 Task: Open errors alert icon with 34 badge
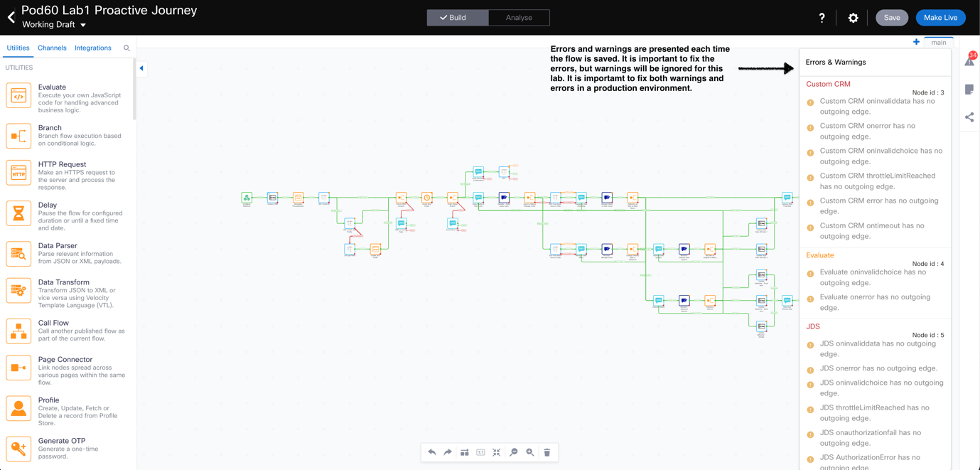click(x=970, y=60)
